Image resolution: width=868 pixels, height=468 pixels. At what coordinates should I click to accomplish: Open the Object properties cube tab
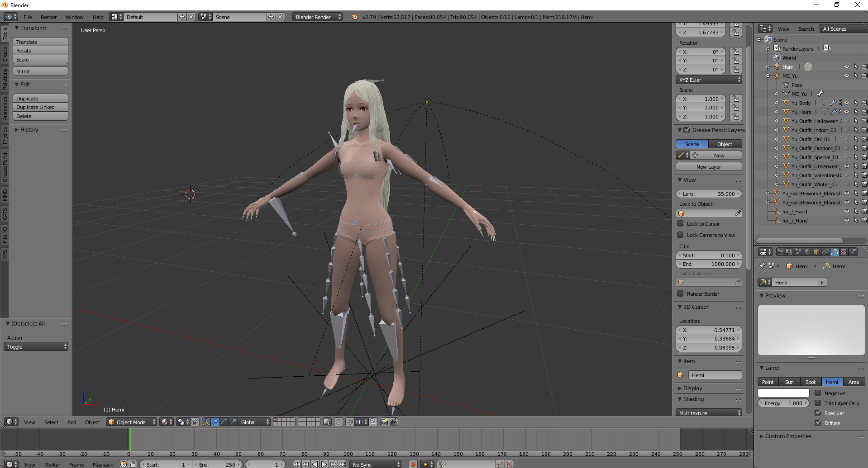click(816, 252)
